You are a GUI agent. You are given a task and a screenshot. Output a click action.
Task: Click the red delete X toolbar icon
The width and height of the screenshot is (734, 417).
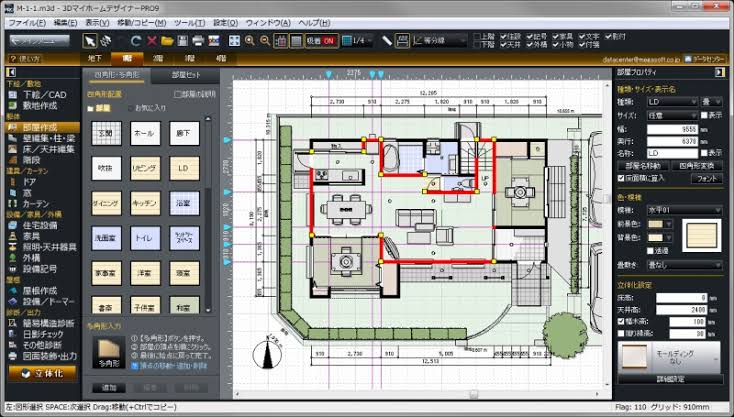(x=151, y=41)
